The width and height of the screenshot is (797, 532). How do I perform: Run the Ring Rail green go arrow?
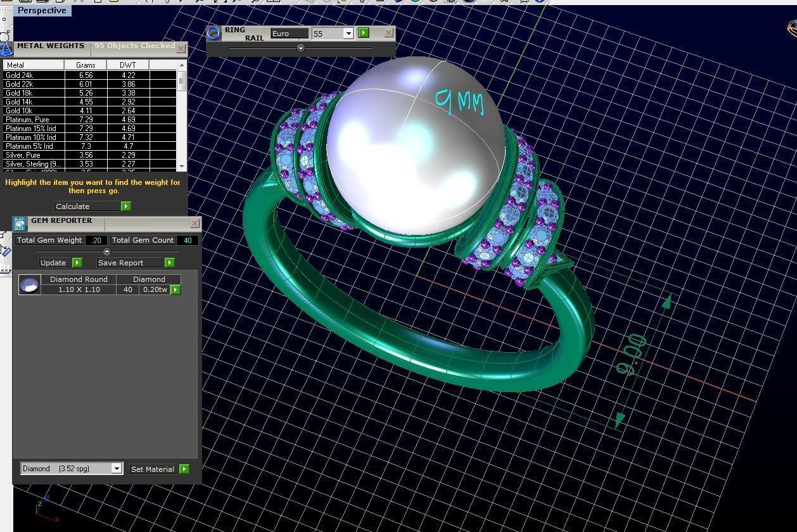point(364,33)
